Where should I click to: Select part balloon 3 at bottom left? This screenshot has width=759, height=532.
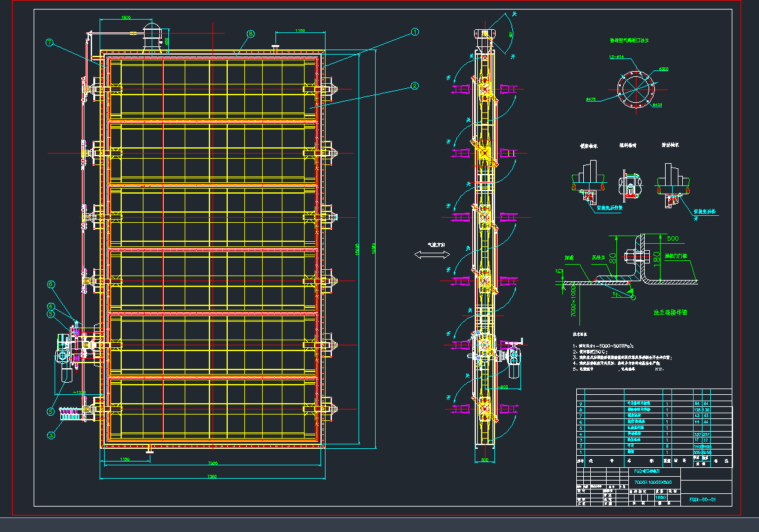point(49,435)
